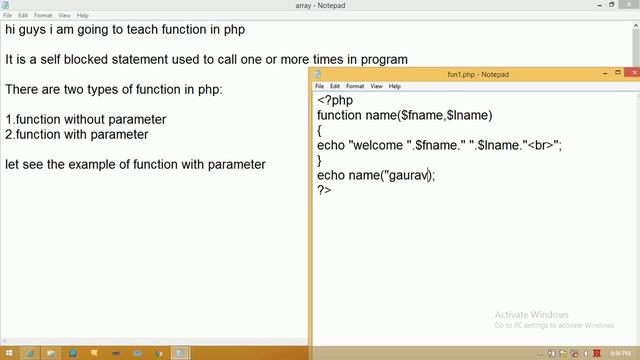Open Help menu in array Notepad window
This screenshot has width=640, height=360.
point(82,16)
